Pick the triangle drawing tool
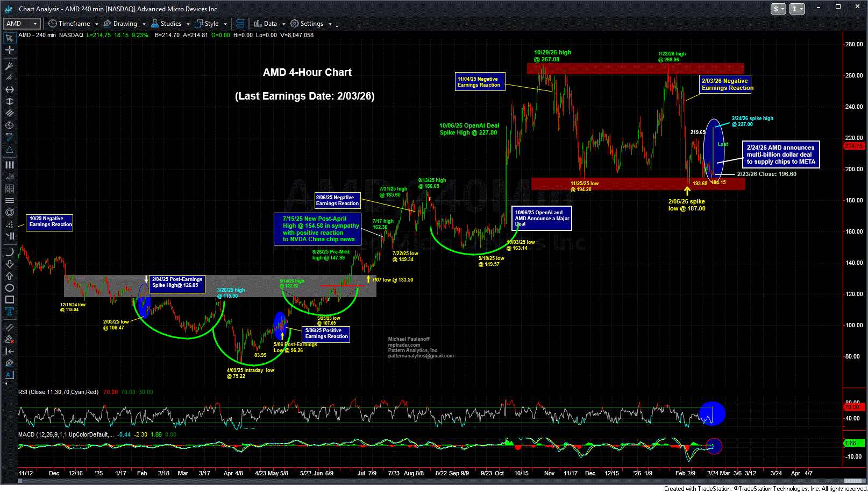The width and height of the screenshot is (868, 492). [x=9, y=149]
